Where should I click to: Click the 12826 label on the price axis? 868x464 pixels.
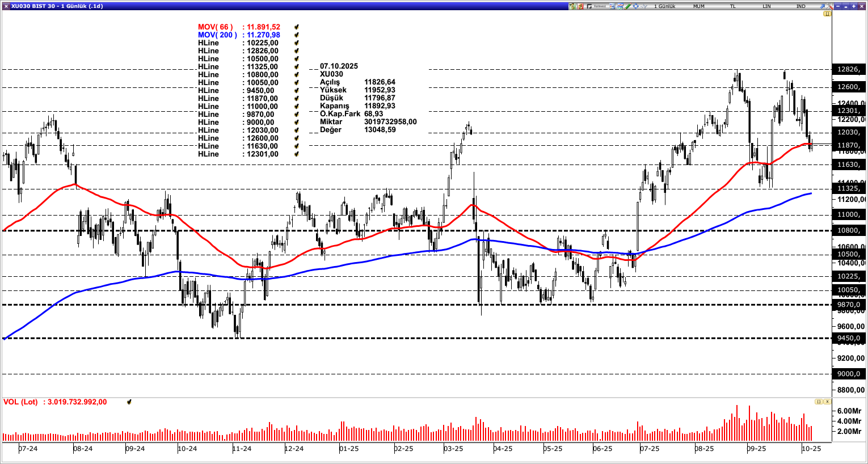[849, 69]
